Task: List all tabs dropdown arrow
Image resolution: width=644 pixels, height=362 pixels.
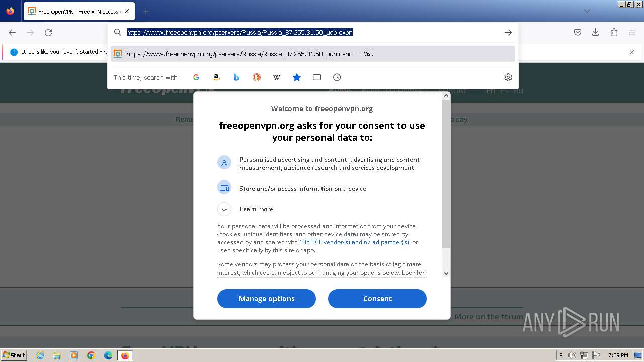Action: point(587,11)
